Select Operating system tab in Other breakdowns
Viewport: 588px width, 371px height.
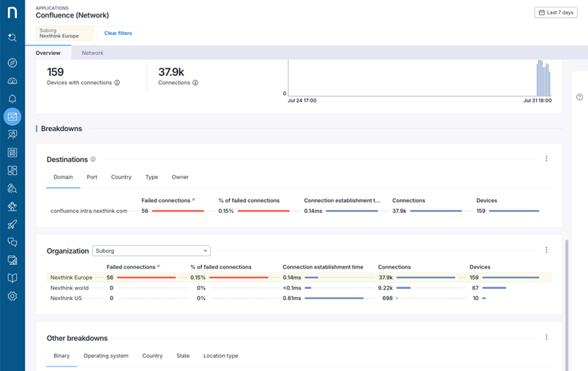[x=106, y=356]
